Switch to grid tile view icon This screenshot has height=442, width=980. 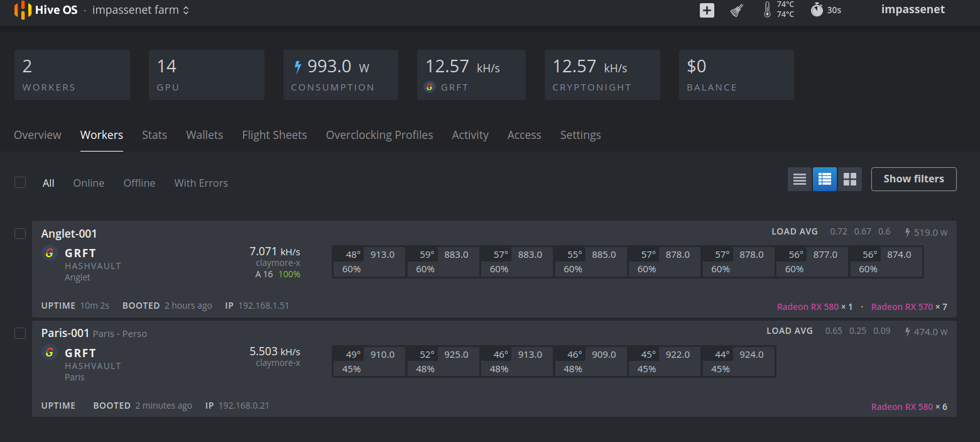(850, 179)
